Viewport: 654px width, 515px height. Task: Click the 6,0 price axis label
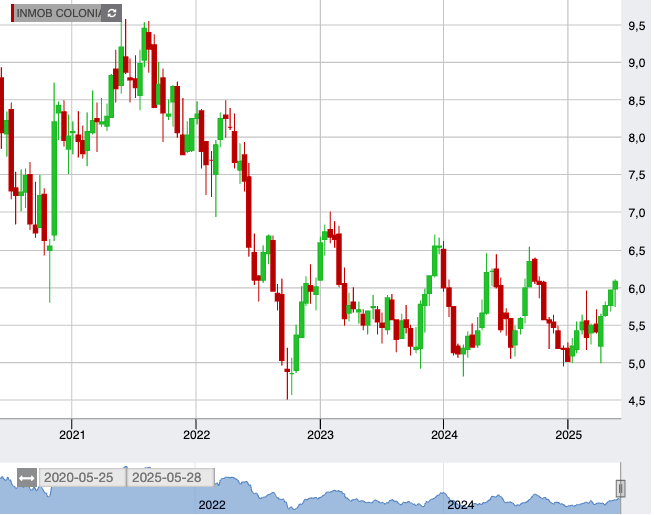click(x=636, y=289)
